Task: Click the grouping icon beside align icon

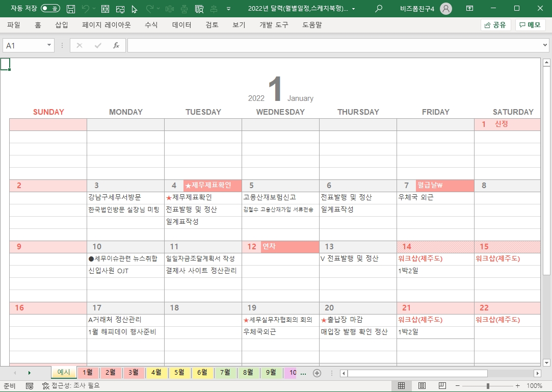Action: [184, 9]
